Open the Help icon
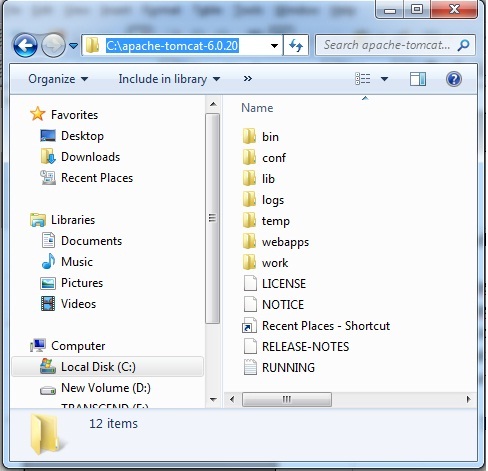 tap(454, 79)
